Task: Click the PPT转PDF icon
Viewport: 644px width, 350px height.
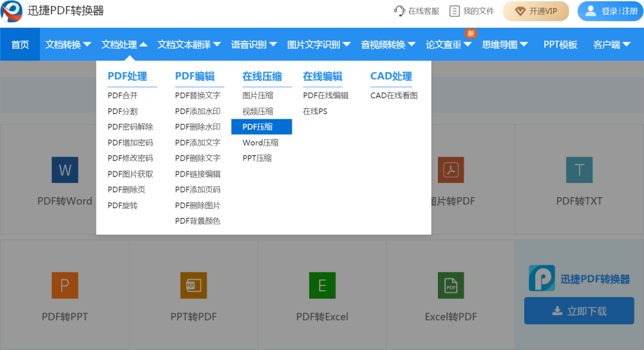Action: [193, 286]
